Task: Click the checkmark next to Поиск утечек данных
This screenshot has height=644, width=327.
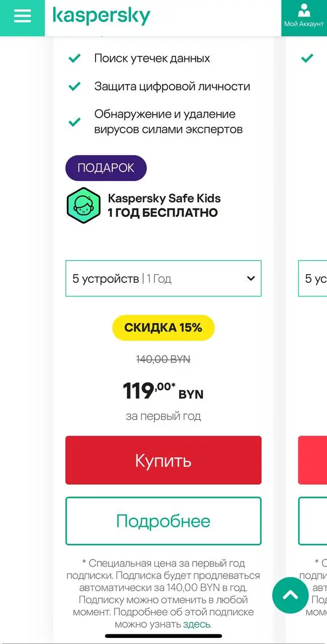Action: 74,58
